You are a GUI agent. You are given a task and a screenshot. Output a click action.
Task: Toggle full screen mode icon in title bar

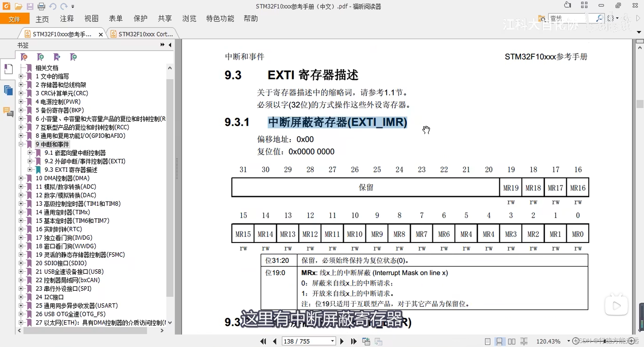point(584,5)
